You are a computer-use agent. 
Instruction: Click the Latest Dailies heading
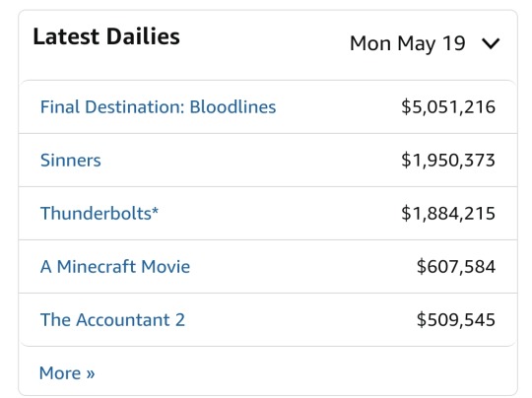pyautogui.click(x=106, y=36)
